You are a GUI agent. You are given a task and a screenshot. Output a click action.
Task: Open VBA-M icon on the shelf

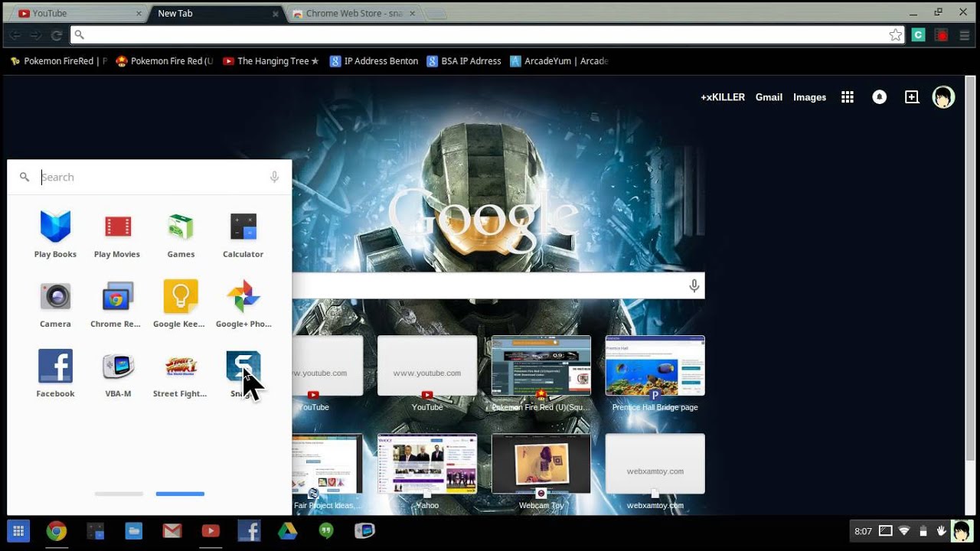364,530
